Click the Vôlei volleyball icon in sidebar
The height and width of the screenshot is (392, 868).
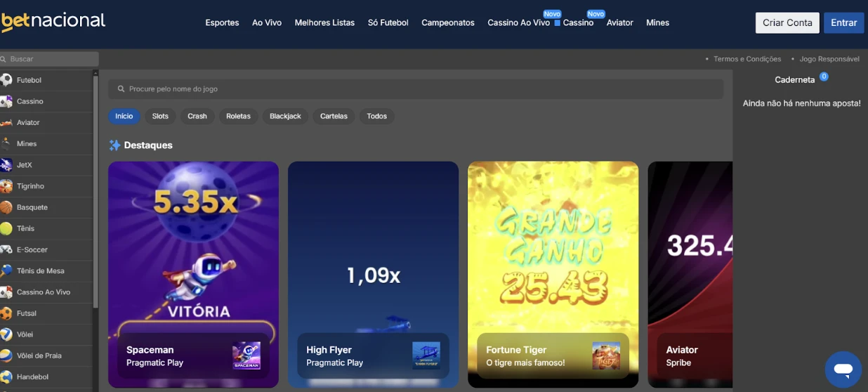coord(6,334)
